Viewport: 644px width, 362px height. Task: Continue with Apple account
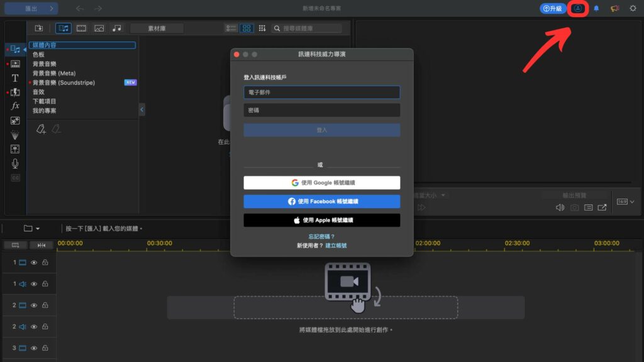tap(321, 221)
